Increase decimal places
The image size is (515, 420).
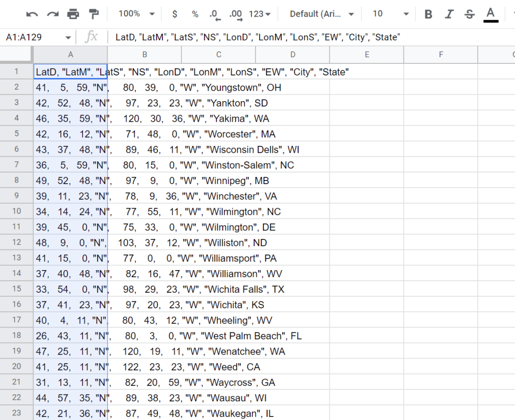235,14
